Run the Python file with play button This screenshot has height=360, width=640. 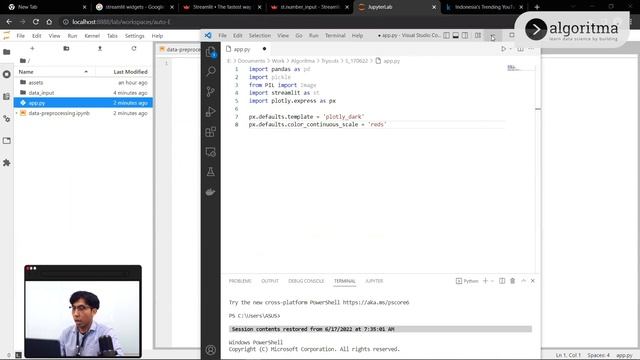(503, 49)
